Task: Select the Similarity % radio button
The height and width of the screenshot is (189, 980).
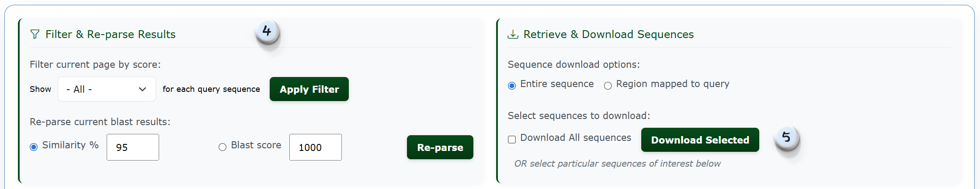Action: [34, 147]
